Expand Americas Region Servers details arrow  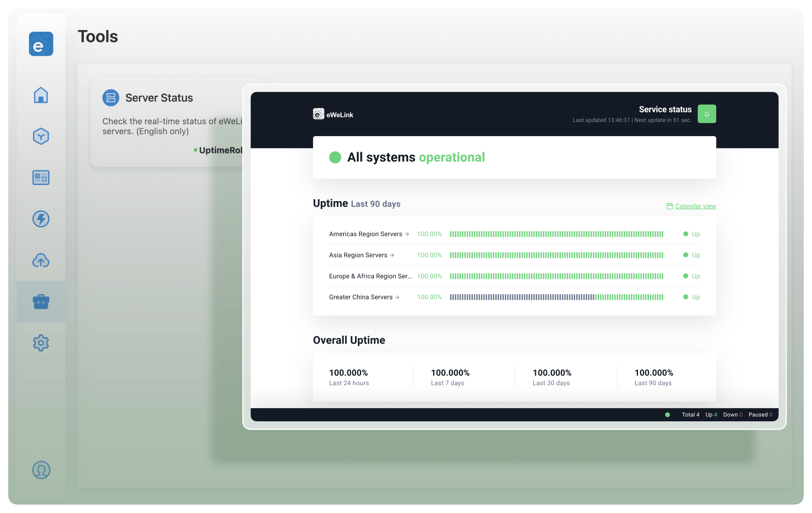point(407,234)
